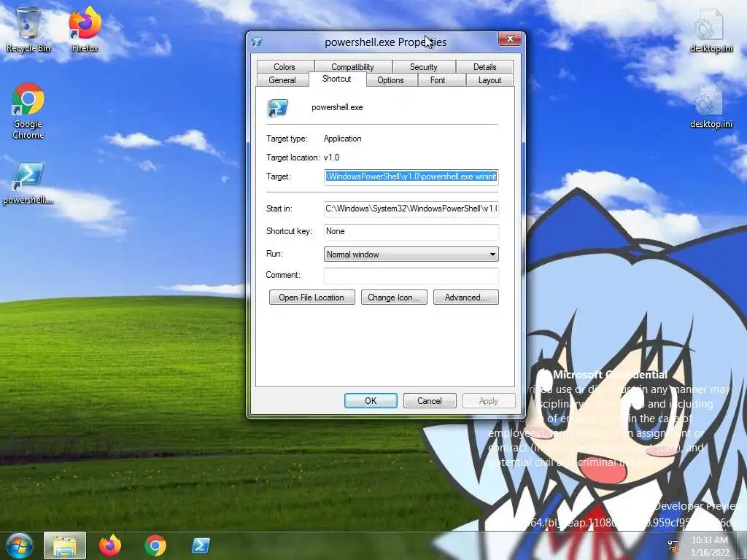
Task: Select the Firefox desktop shortcut
Action: pos(85,29)
